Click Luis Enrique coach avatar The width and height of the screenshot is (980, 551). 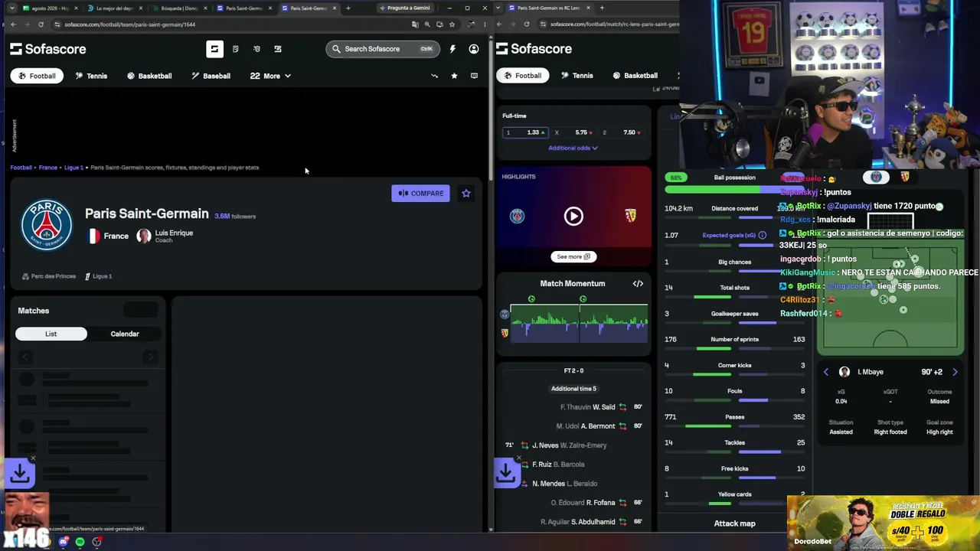pos(143,236)
